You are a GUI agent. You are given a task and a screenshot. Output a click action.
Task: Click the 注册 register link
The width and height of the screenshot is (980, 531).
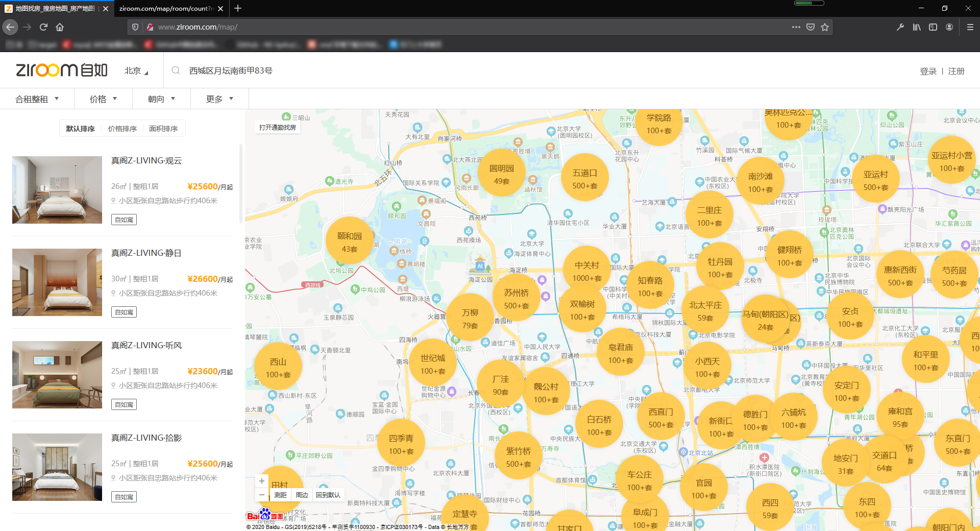point(957,71)
